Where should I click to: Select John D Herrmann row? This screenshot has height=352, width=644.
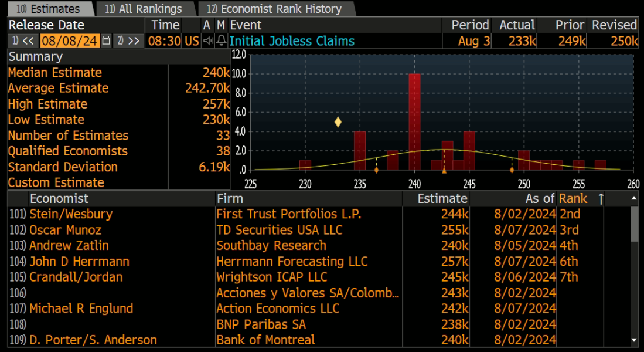319,262
